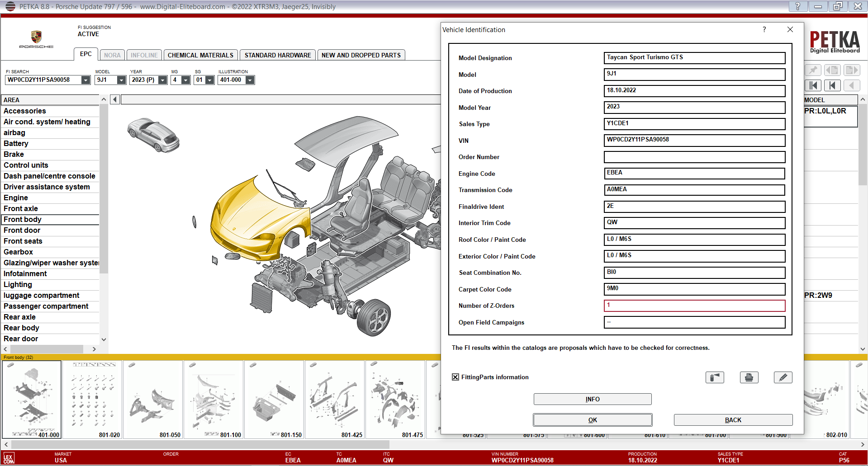
Task: Click the jump-to-first double-bar arrow button
Action: tap(813, 85)
